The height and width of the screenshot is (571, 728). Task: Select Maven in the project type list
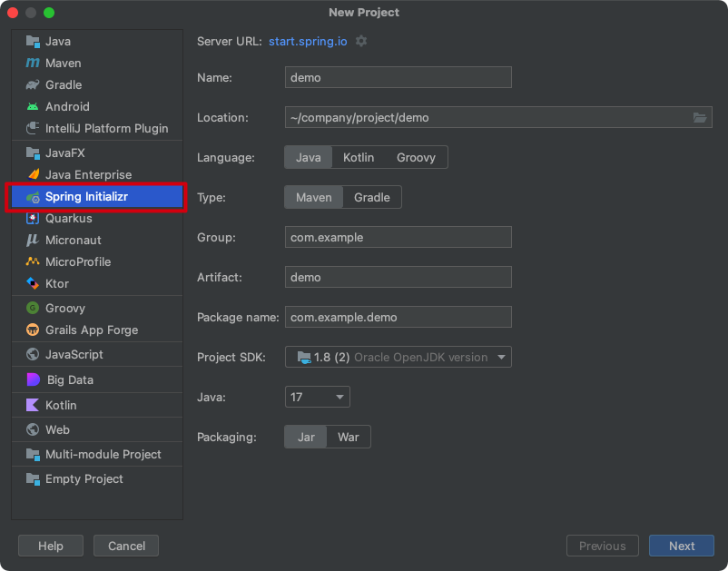(97, 63)
